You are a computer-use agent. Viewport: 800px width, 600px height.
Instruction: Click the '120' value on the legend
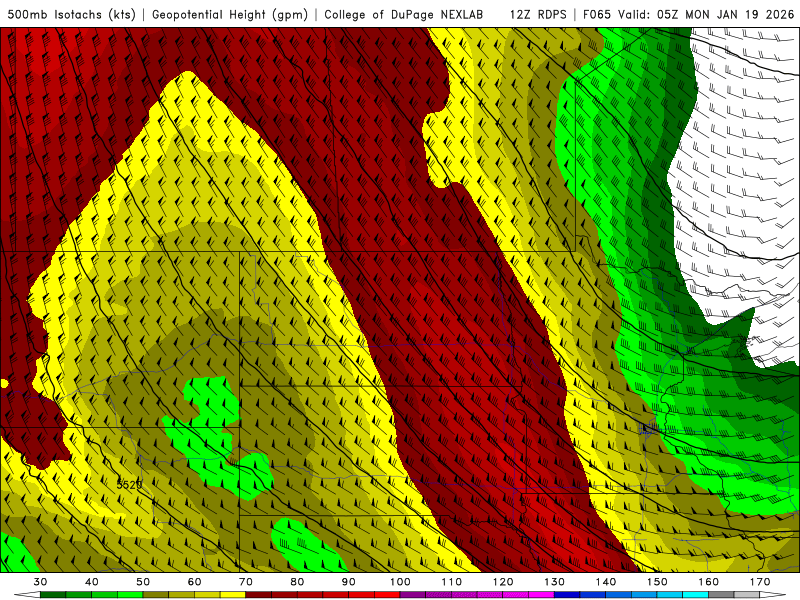(503, 582)
